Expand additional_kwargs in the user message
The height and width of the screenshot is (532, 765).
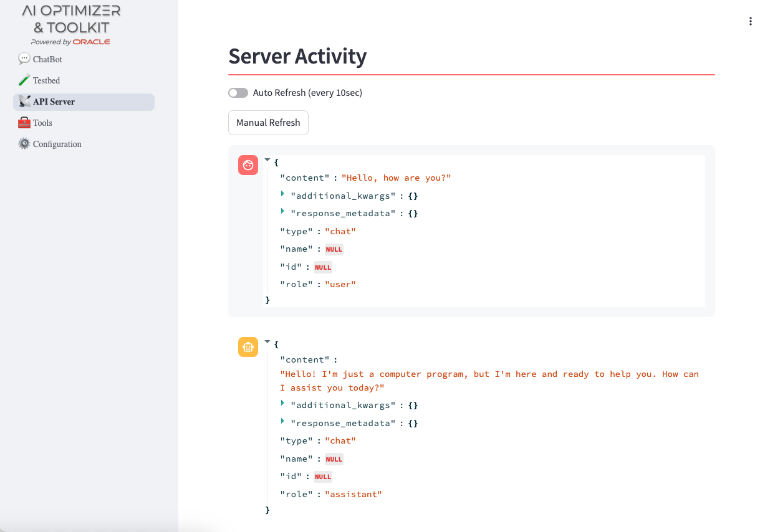coord(283,194)
